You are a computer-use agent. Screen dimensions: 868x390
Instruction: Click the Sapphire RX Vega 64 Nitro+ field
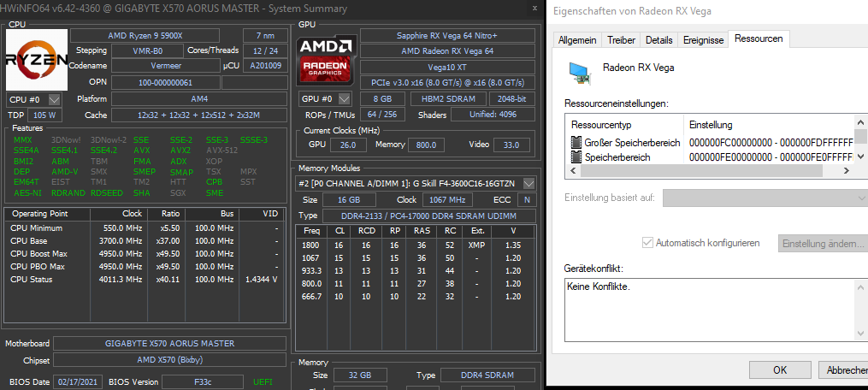(447, 35)
